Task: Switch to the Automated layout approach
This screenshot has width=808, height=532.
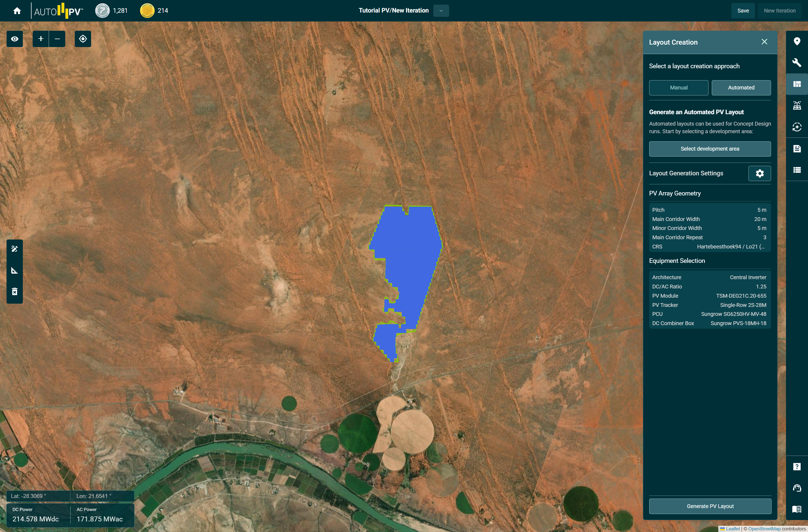Action: [x=741, y=88]
